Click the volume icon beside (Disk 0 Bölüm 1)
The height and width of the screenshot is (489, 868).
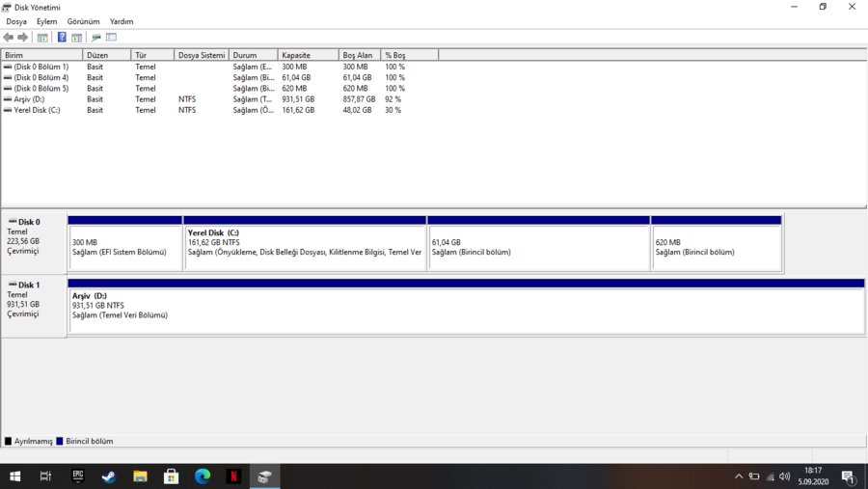pyautogui.click(x=7, y=67)
